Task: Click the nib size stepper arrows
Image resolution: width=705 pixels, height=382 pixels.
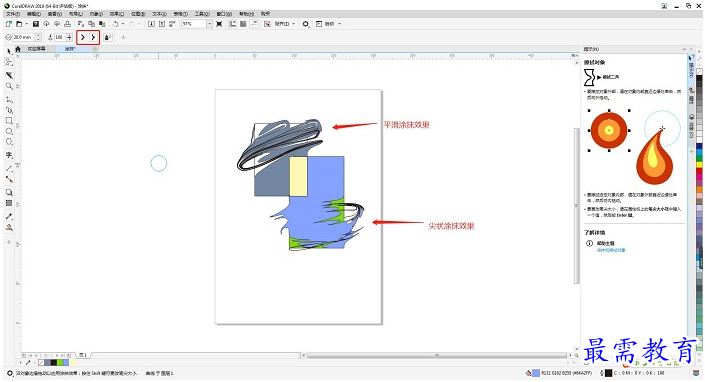Action: 38,37
